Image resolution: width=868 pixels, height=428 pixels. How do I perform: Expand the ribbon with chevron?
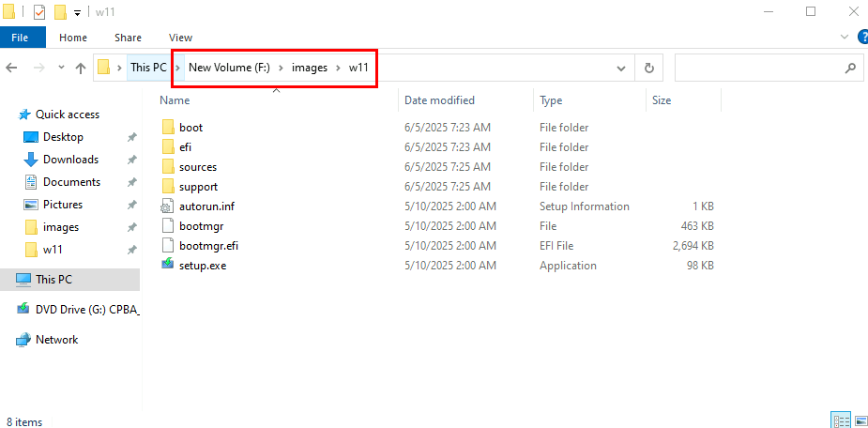(x=845, y=38)
